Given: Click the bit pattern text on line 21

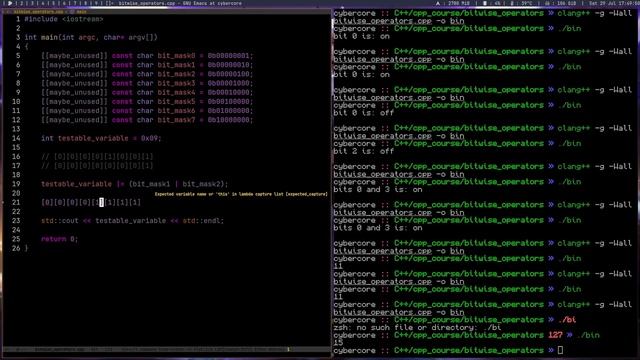Looking at the screenshot, I should click(91, 202).
